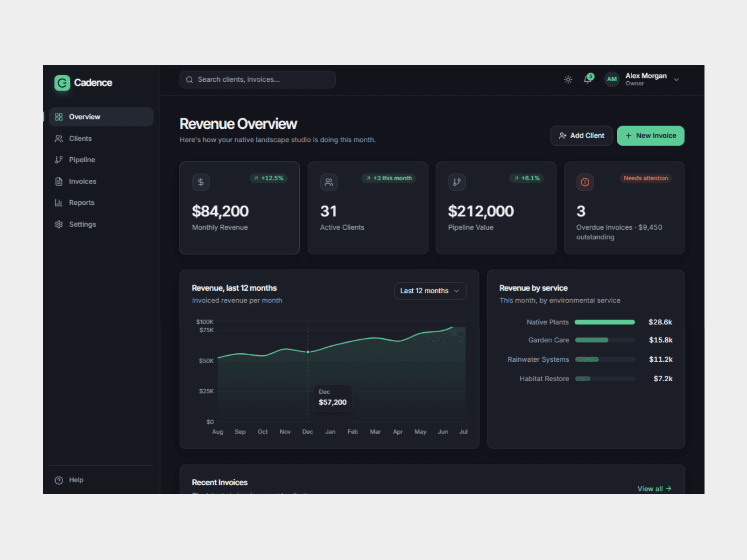This screenshot has height=560, width=747.
Task: Open the notifications bell
Action: [588, 79]
